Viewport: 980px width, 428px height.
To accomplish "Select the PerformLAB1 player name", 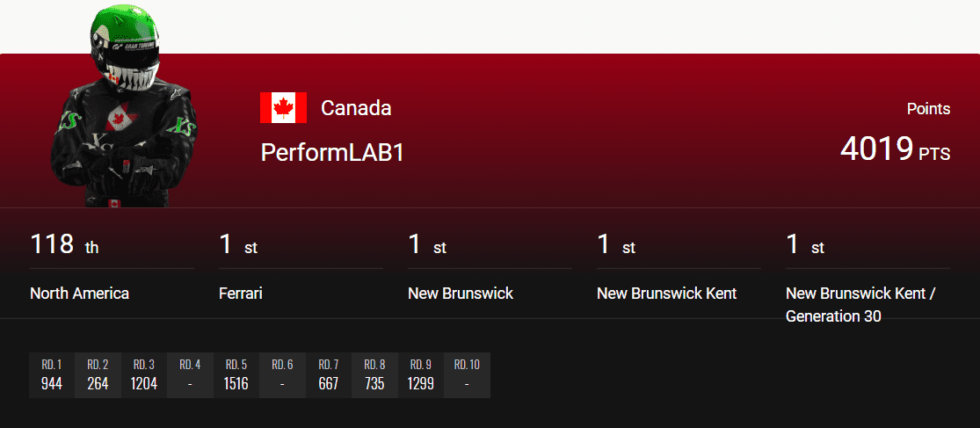I will (332, 153).
